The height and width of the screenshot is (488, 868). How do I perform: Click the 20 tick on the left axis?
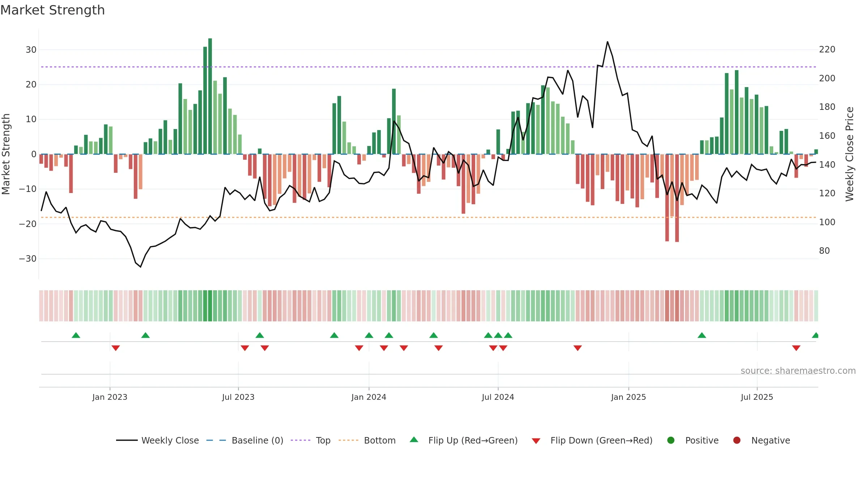point(31,84)
